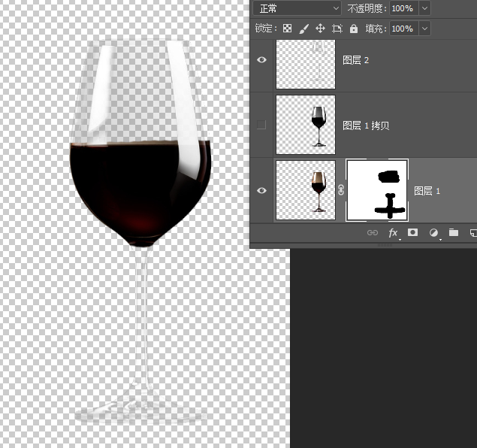Image resolution: width=477 pixels, height=448 pixels.
Task: Click lock all padlock icon
Action: [353, 29]
